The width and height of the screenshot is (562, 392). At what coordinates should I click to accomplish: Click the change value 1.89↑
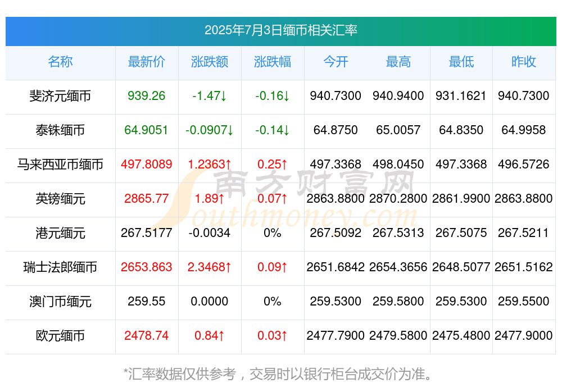(x=210, y=198)
